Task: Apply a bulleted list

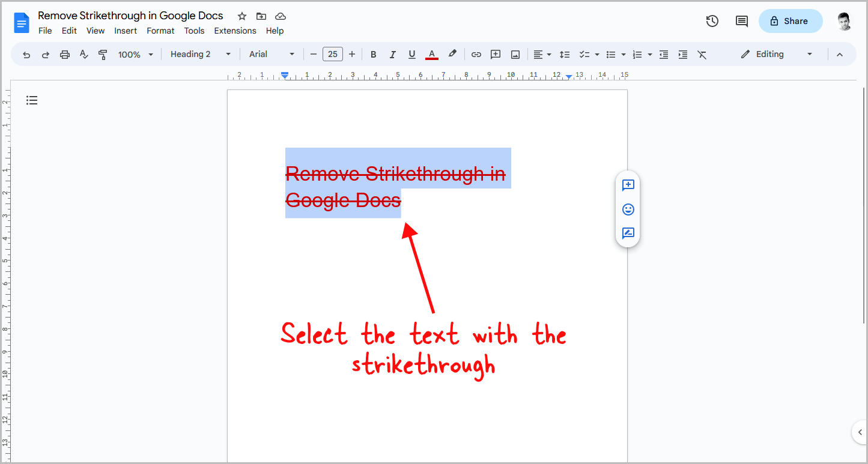Action: [x=612, y=54]
